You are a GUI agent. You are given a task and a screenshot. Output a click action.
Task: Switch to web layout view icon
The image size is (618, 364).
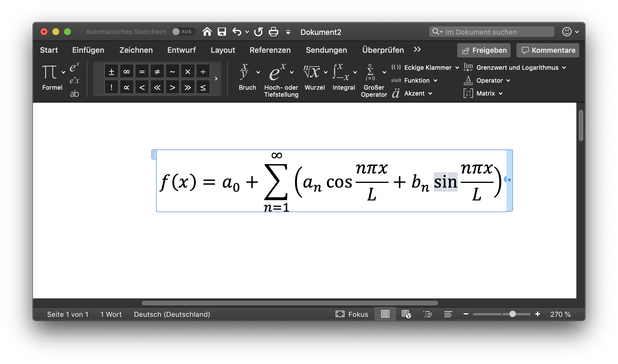pyautogui.click(x=406, y=314)
